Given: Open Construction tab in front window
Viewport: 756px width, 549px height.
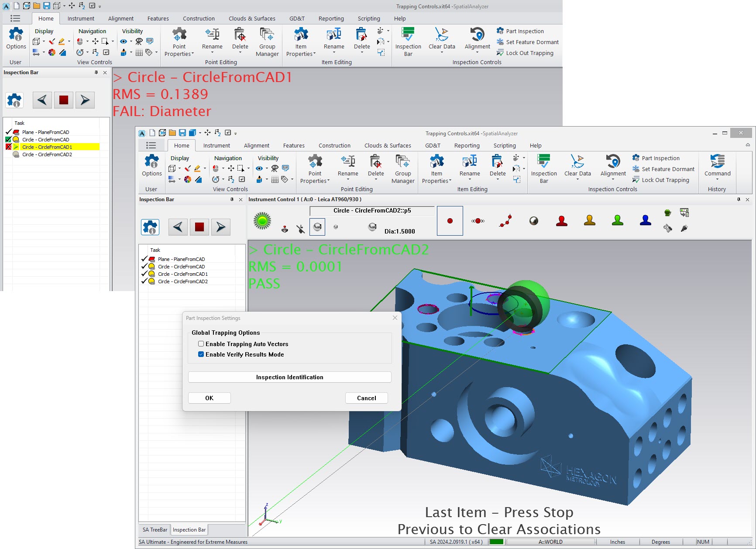Looking at the screenshot, I should click(334, 146).
